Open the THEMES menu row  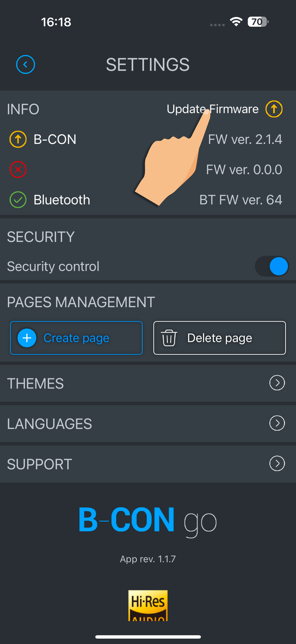[x=148, y=383]
